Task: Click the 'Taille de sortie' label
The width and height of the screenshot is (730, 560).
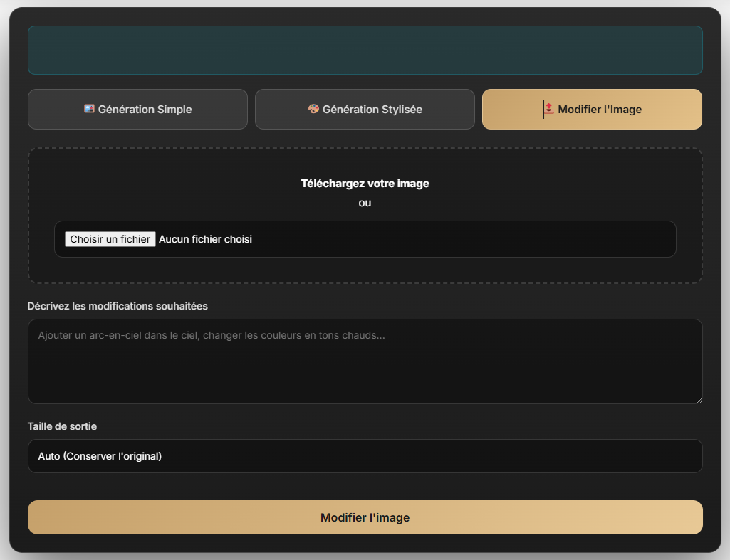Action: [62, 426]
